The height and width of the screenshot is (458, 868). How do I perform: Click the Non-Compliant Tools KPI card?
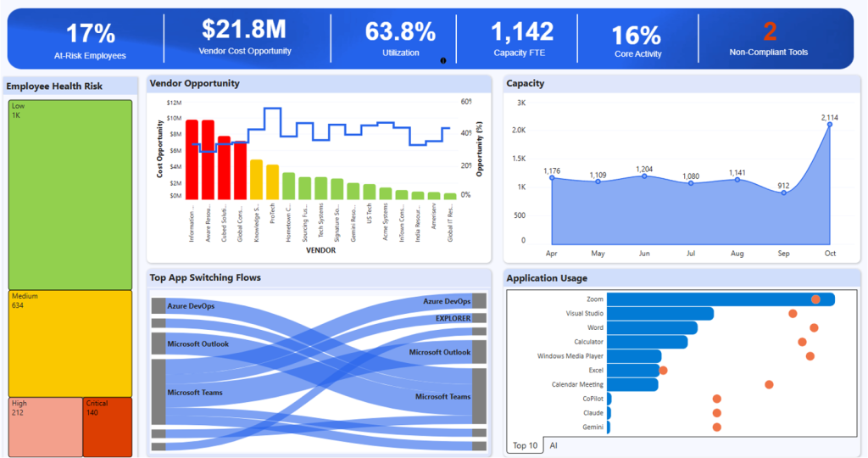(769, 39)
